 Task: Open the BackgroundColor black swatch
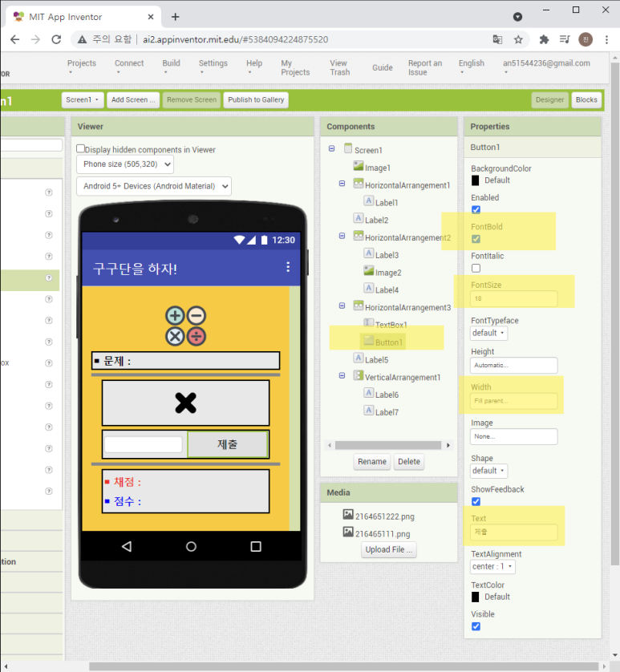[x=476, y=180]
